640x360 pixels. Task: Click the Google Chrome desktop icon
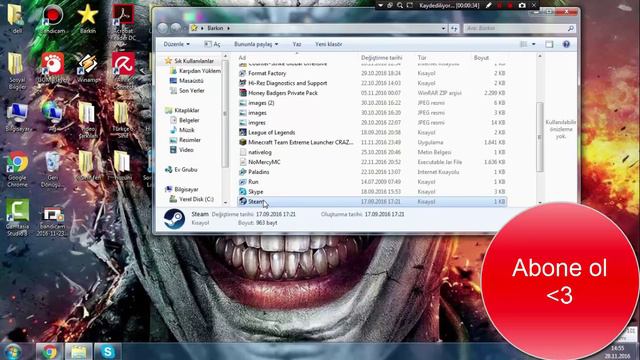pos(17,169)
